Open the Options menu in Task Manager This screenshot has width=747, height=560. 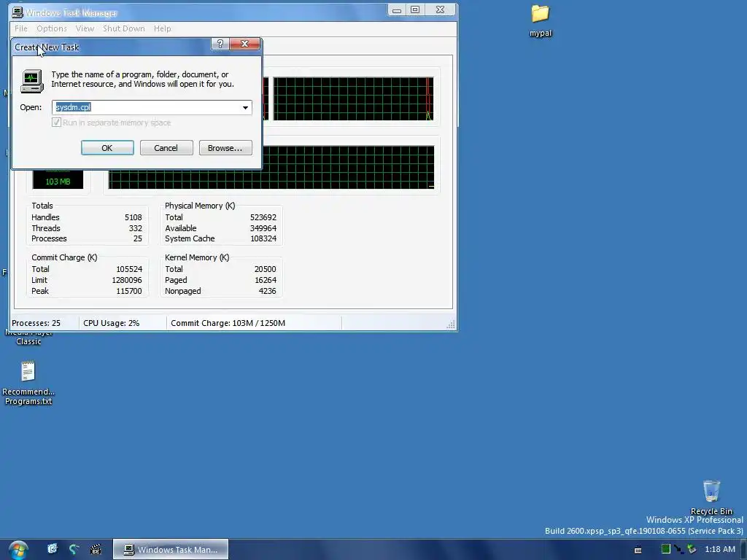[52, 28]
